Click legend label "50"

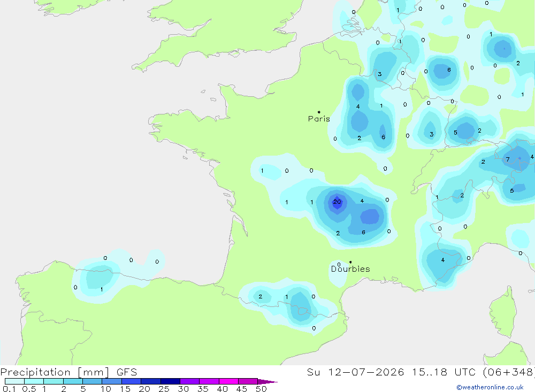pos(262,389)
